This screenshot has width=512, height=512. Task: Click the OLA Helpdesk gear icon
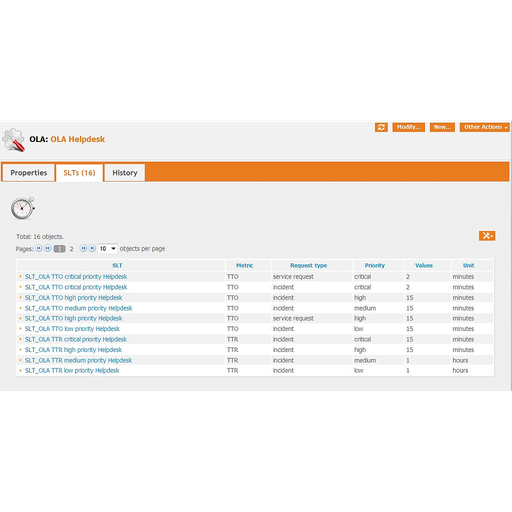click(x=14, y=140)
